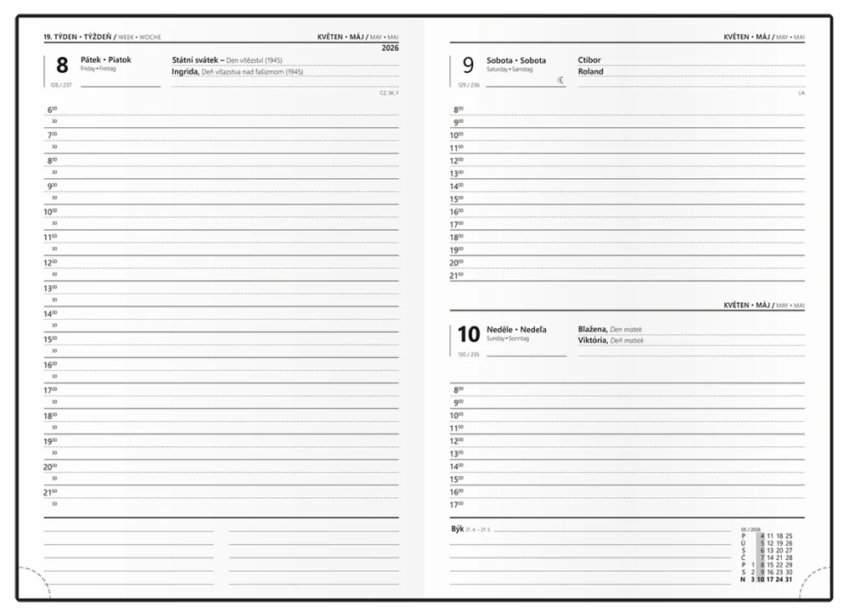Click the 12:00 time label on Sunday
The image size is (849, 616).
[x=457, y=441]
